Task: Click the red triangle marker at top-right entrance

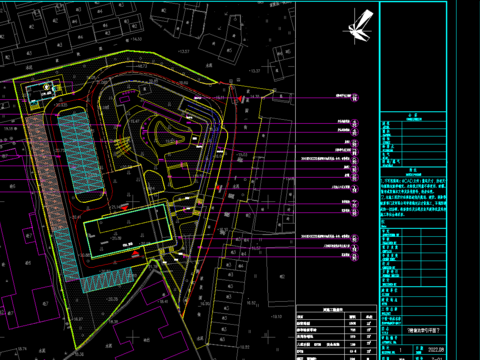Action: click(x=240, y=99)
